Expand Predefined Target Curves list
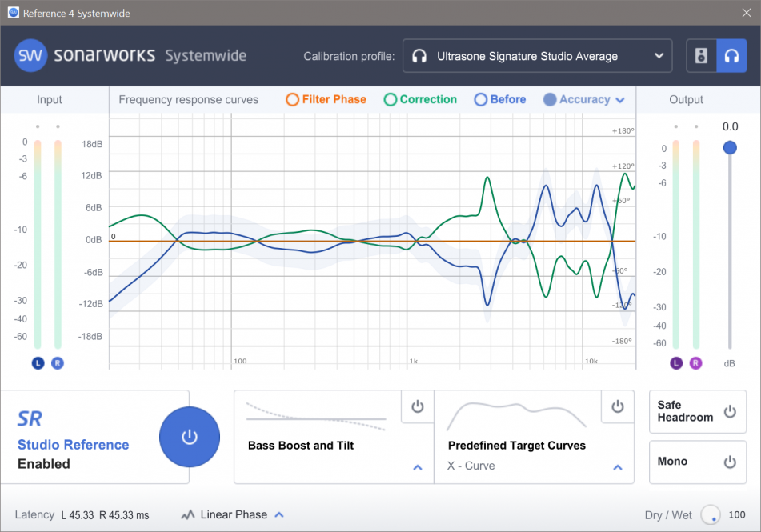Screen dimensions: 761x532 (617, 467)
